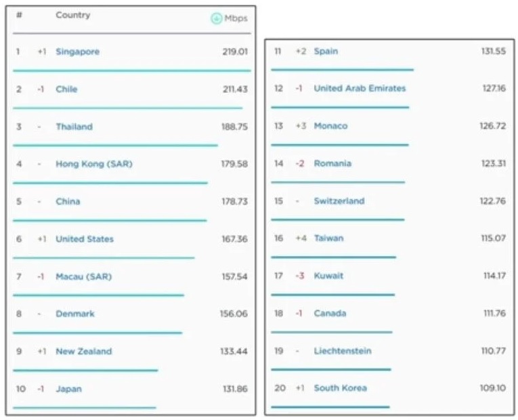Viewport: 518px width, 420px height.
Task: Select the United Arab Emirates link
Action: coord(360,89)
